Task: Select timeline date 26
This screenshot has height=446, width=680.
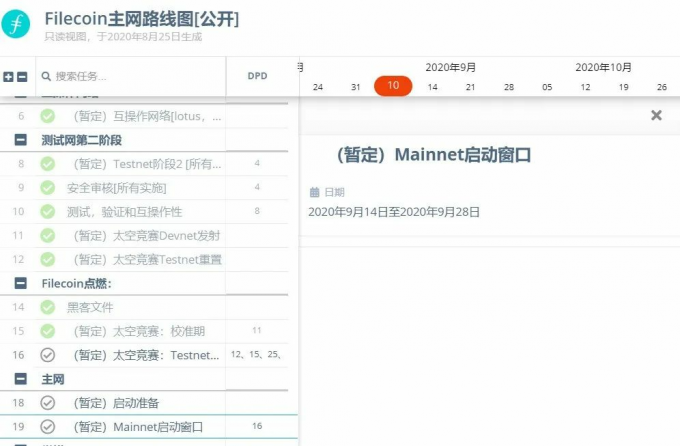Action: pyautogui.click(x=662, y=87)
